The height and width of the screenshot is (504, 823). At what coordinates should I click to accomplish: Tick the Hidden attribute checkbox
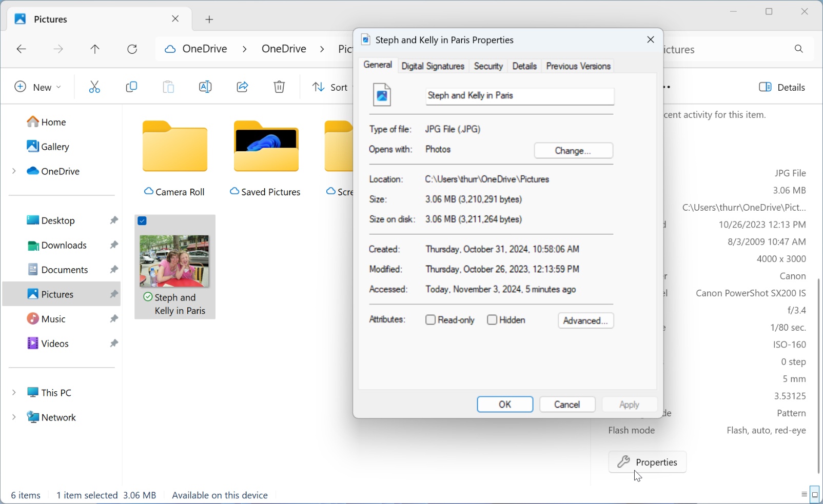coord(492,320)
